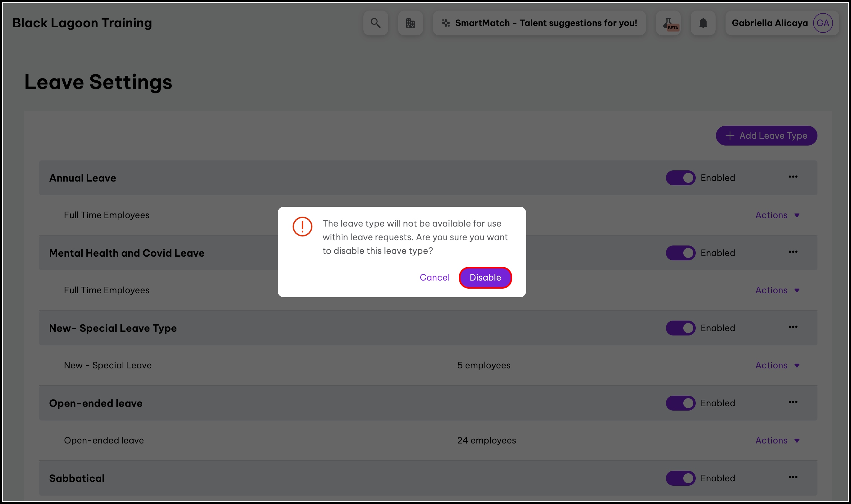This screenshot has width=851, height=504.
Task: Toggle the Sabbatical enabled switch
Action: tap(680, 478)
